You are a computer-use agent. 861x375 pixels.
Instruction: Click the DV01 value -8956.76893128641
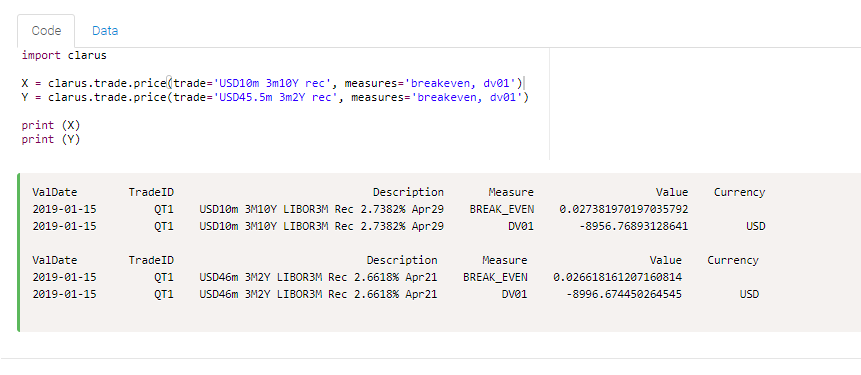[x=634, y=226]
